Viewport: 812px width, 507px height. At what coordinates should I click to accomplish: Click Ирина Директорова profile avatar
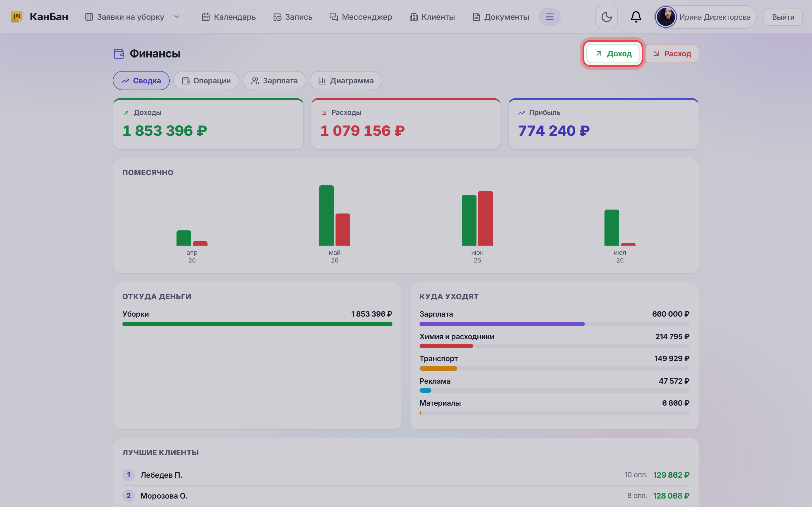pyautogui.click(x=666, y=17)
